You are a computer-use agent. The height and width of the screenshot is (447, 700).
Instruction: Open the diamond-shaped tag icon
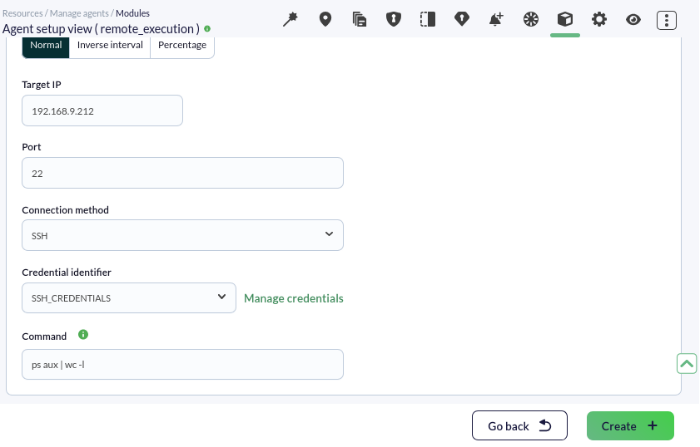[x=462, y=20]
